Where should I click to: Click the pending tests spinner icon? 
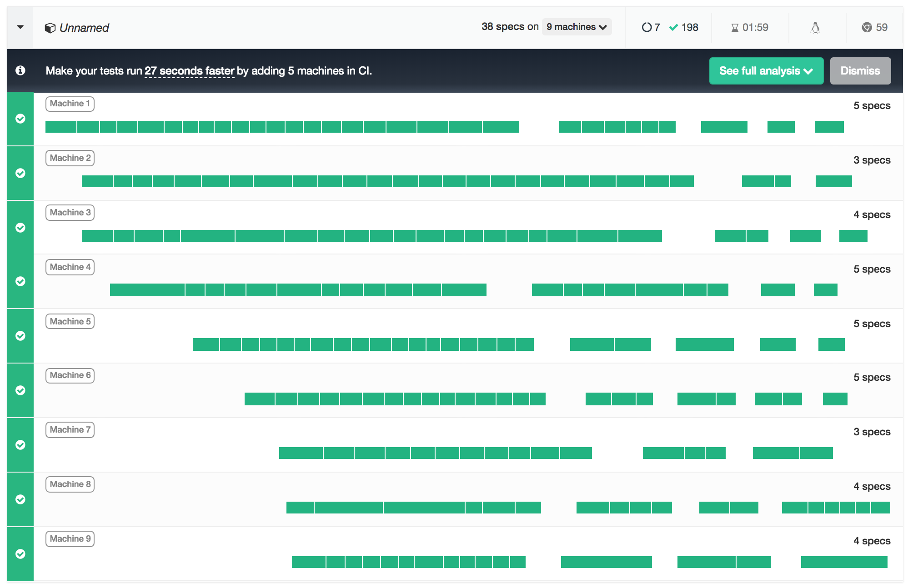coord(646,27)
